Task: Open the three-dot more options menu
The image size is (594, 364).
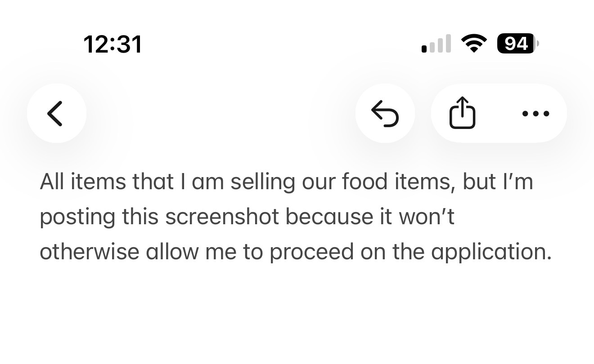Action: point(535,113)
